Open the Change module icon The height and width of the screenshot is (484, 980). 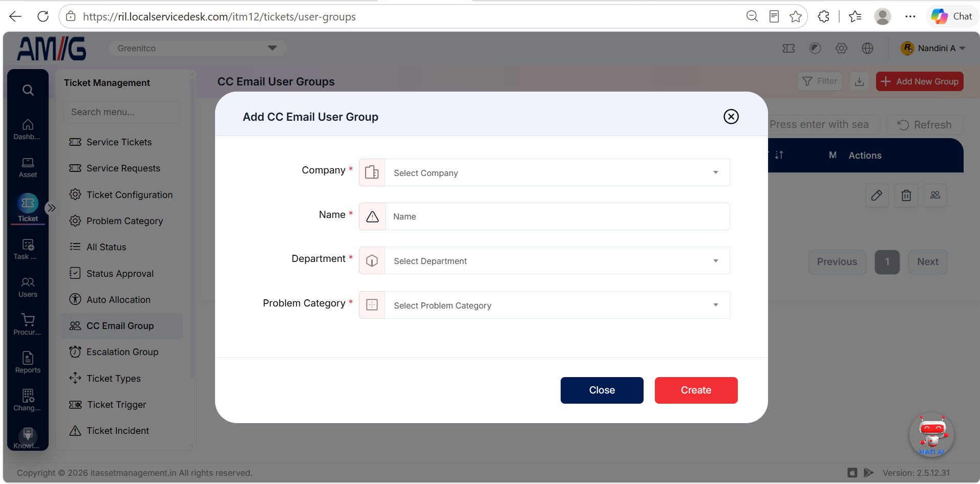coord(28,401)
